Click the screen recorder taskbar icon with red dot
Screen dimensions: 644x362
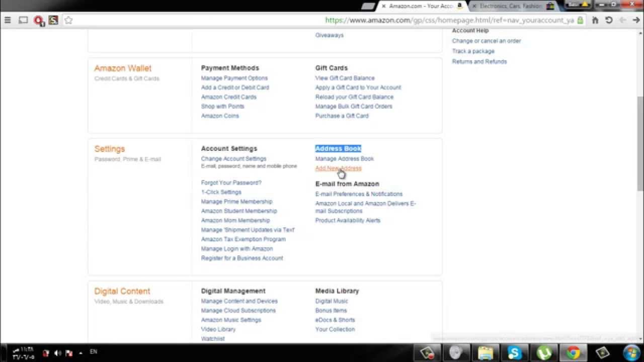(x=428, y=352)
